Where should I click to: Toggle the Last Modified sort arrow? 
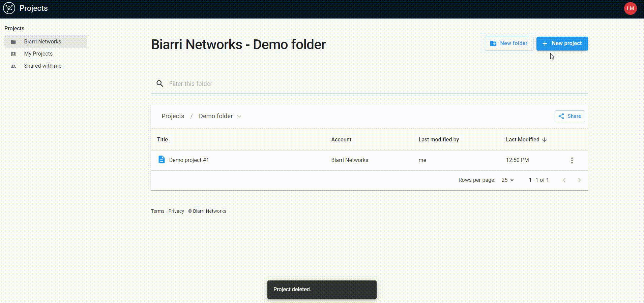pos(544,139)
